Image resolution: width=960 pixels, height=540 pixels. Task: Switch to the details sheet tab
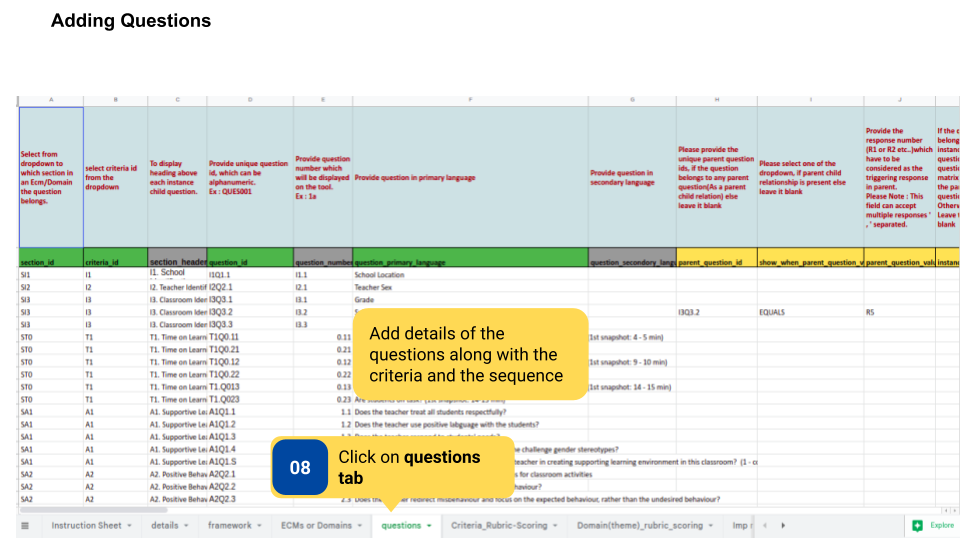(x=165, y=525)
